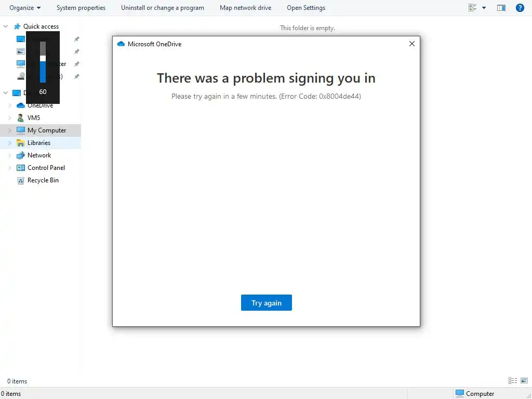This screenshot has width=532, height=399.
Task: Open the Organize menu
Action: 25,7
